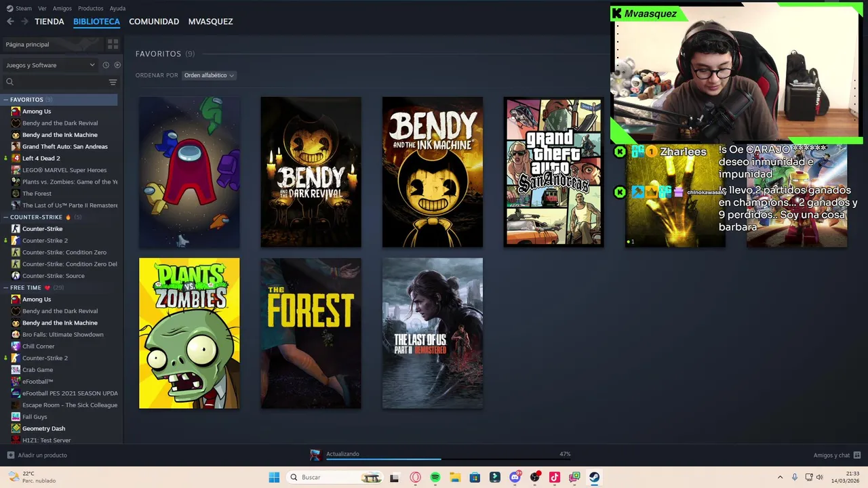868x488 pixels.
Task: Click the Fall Guys game icon
Action: tap(16, 417)
